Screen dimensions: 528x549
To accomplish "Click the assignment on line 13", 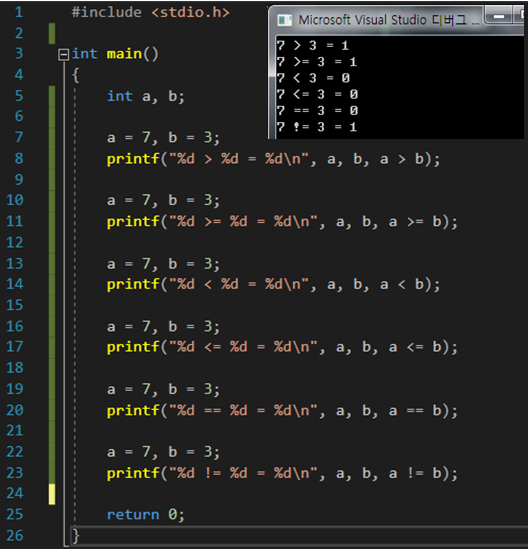I will 163,264.
